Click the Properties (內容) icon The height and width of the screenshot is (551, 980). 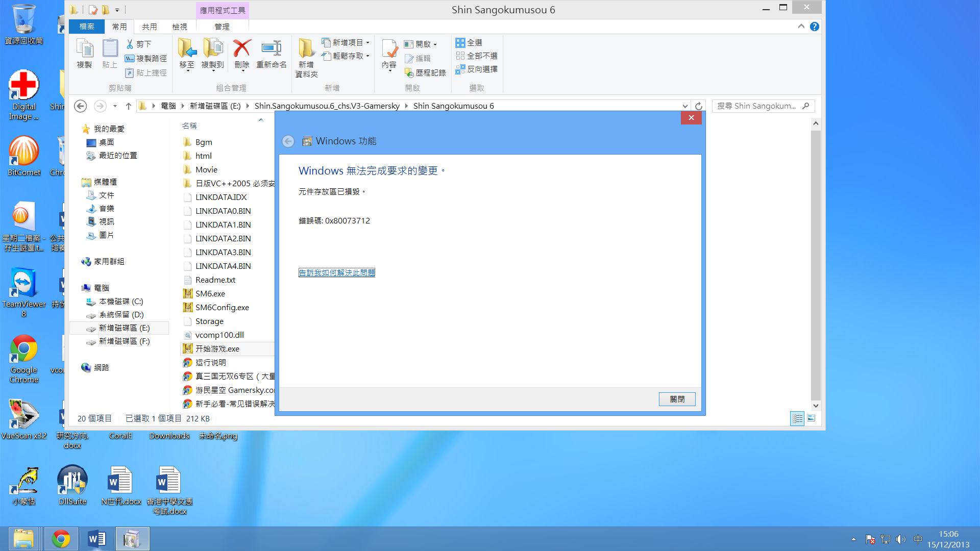[x=389, y=55]
